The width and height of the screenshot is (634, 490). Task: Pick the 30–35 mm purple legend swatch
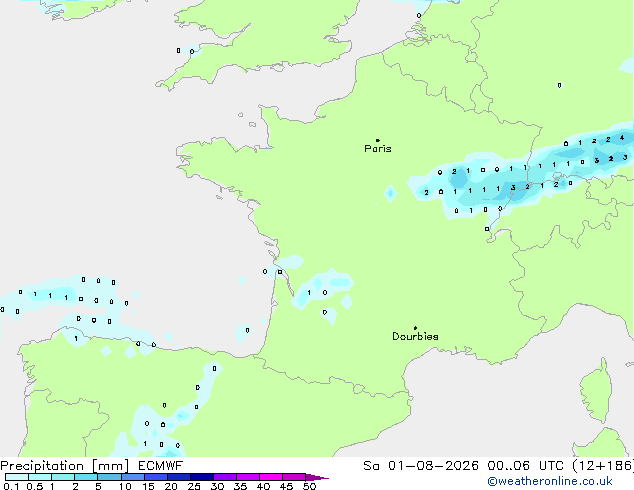[225, 477]
